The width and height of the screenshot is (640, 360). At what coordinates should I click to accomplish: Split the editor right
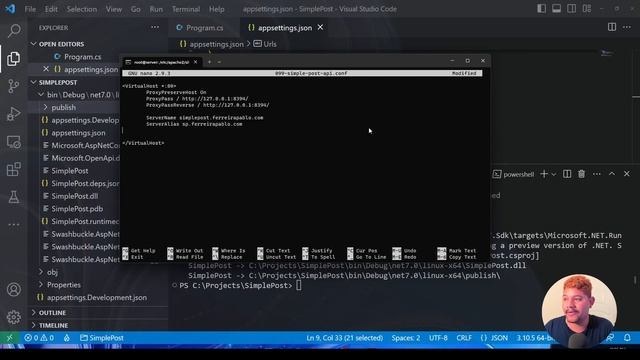coord(612,27)
